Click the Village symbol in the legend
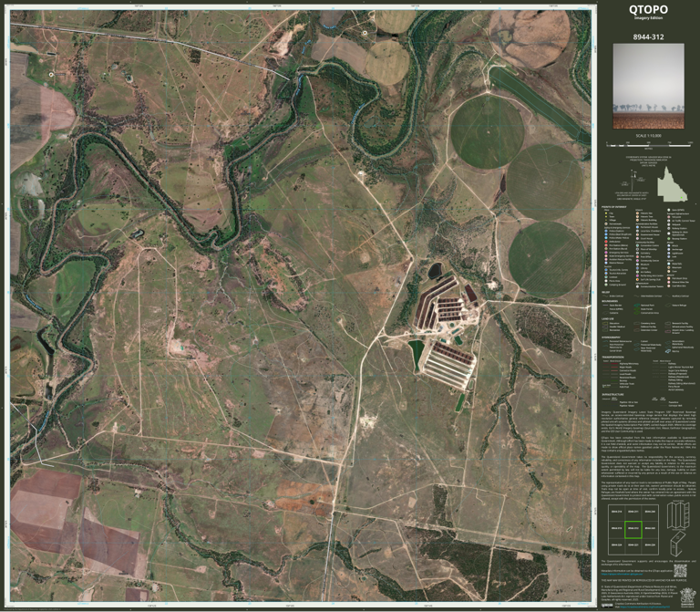Screen dimensions: 700x612 click(606, 220)
